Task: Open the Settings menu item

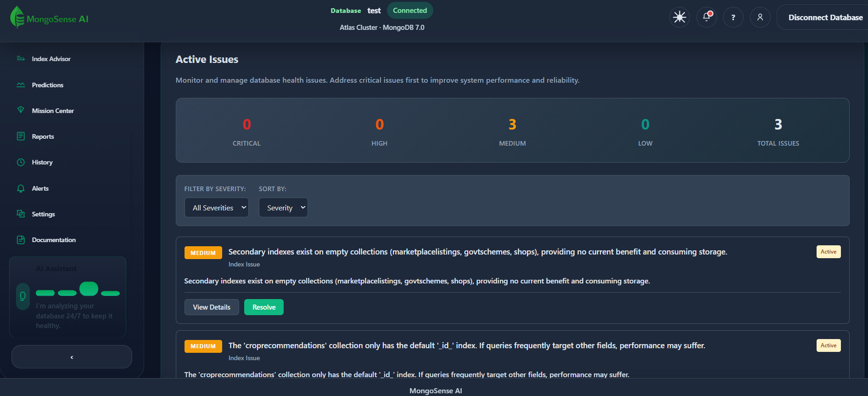Action: click(44, 214)
